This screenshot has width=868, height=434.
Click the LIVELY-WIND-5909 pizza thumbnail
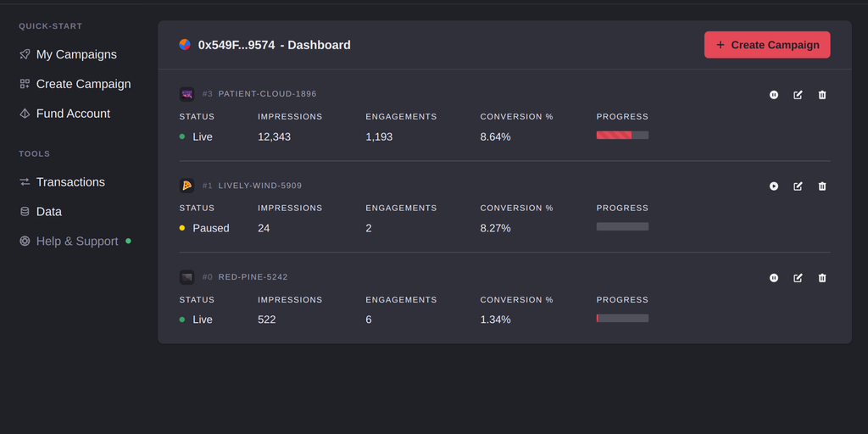[186, 186]
